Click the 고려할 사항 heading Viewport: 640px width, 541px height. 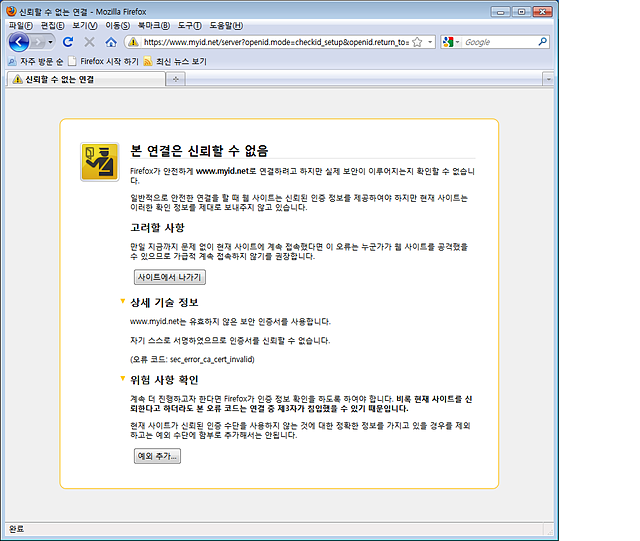coord(158,227)
